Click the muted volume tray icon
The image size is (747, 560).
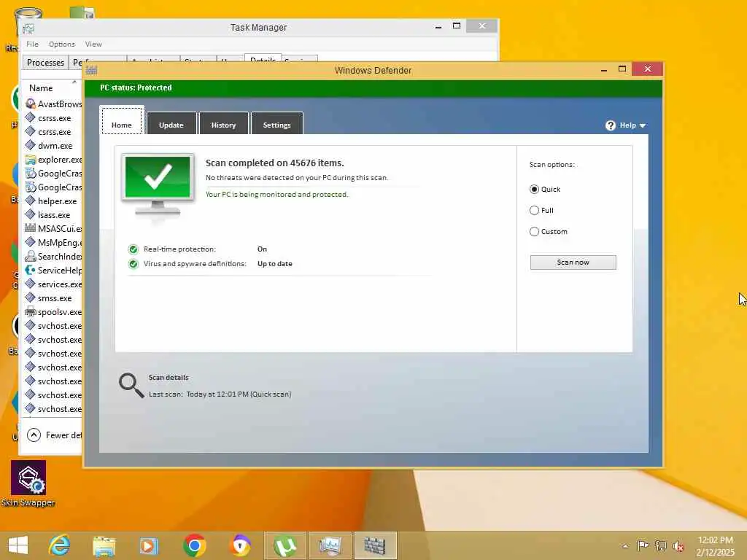click(678, 546)
